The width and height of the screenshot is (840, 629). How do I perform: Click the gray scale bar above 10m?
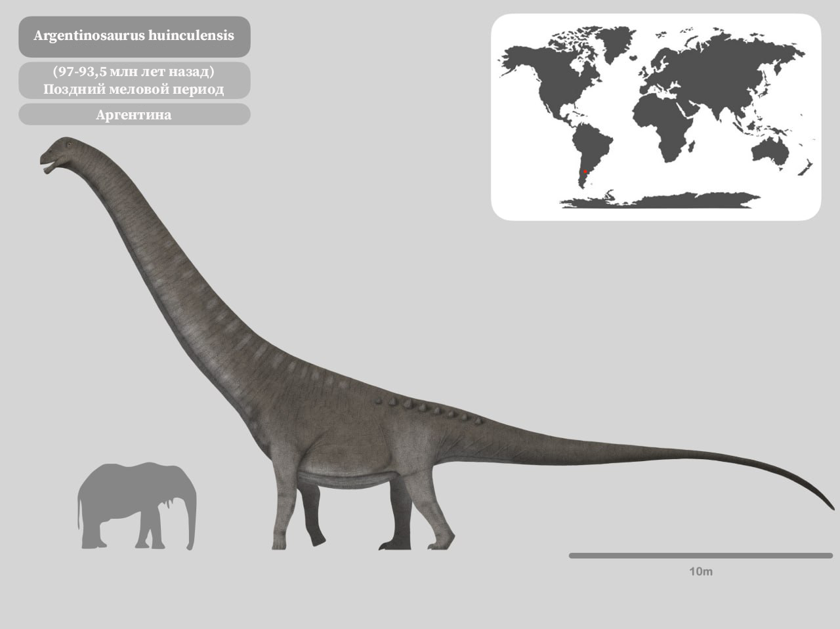pos(700,556)
